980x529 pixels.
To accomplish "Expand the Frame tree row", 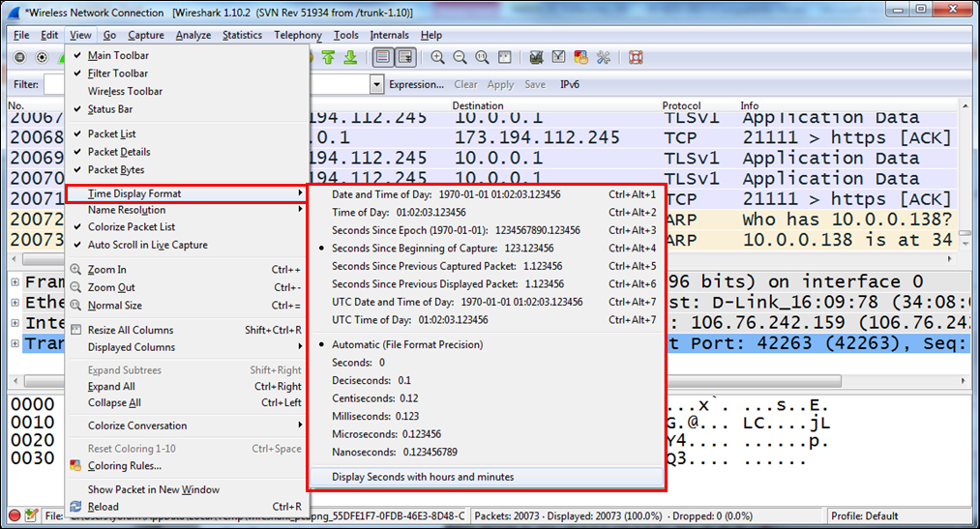I will (15, 281).
